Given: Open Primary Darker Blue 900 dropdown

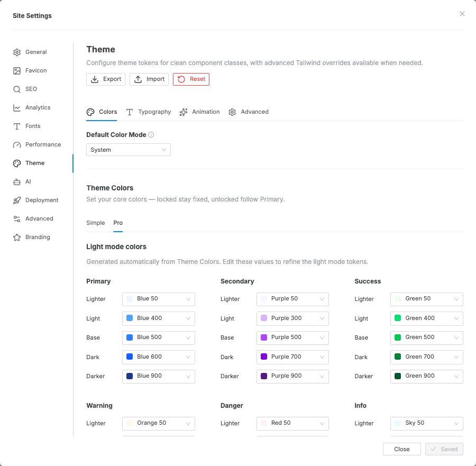Looking at the screenshot, I should pos(159,376).
